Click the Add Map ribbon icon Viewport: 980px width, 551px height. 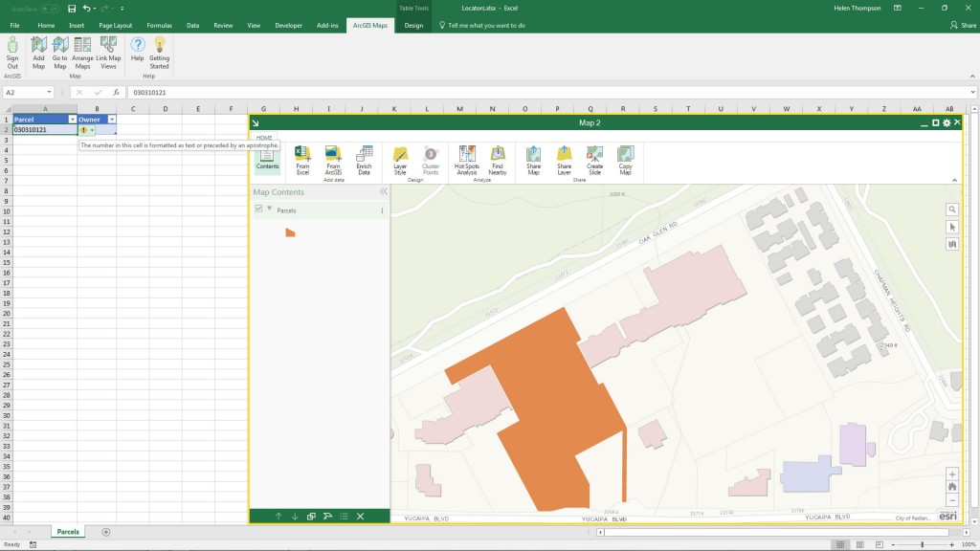(38, 53)
